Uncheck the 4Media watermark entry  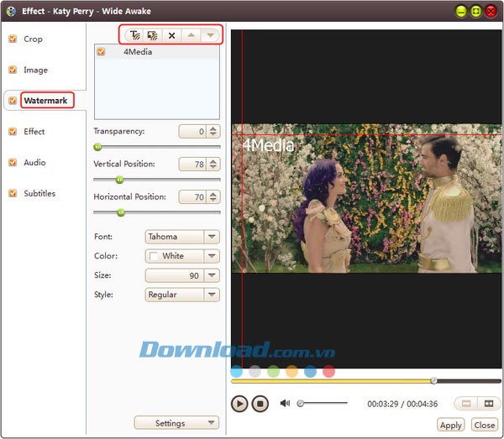[101, 51]
